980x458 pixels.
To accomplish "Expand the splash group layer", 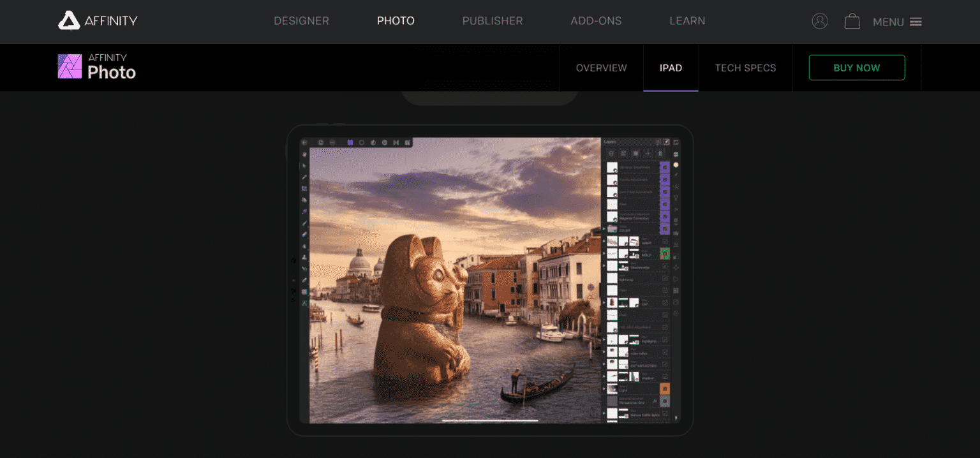I will pos(604,241).
